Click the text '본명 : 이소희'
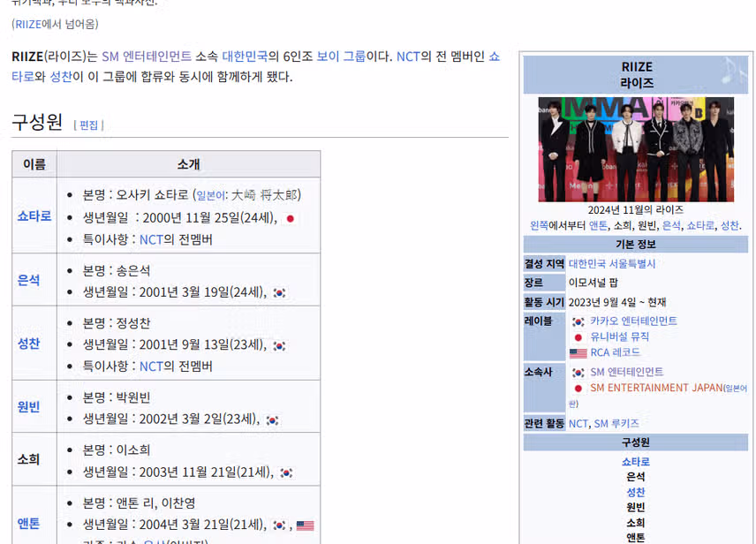Screen dimensions: 756x544 [x=117, y=450]
